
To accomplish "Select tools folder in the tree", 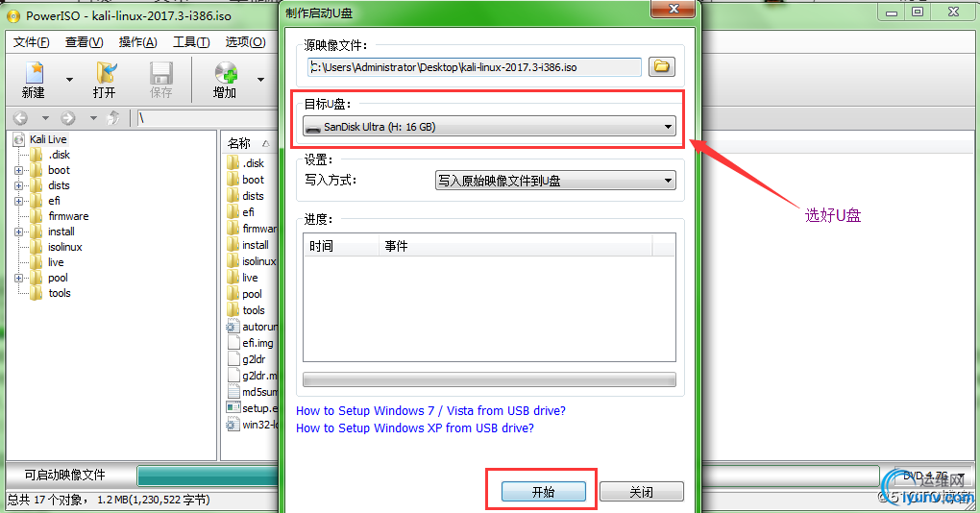I will click(60, 293).
